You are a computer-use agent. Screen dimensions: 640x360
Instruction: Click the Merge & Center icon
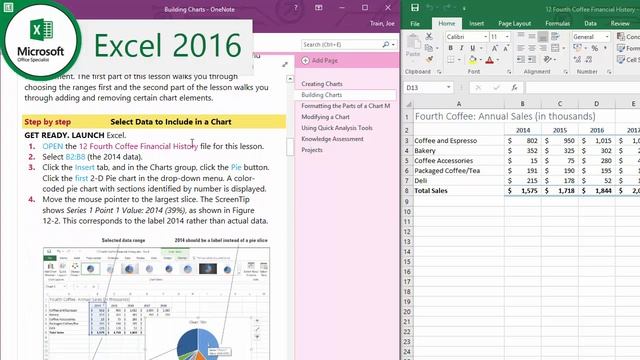click(555, 48)
